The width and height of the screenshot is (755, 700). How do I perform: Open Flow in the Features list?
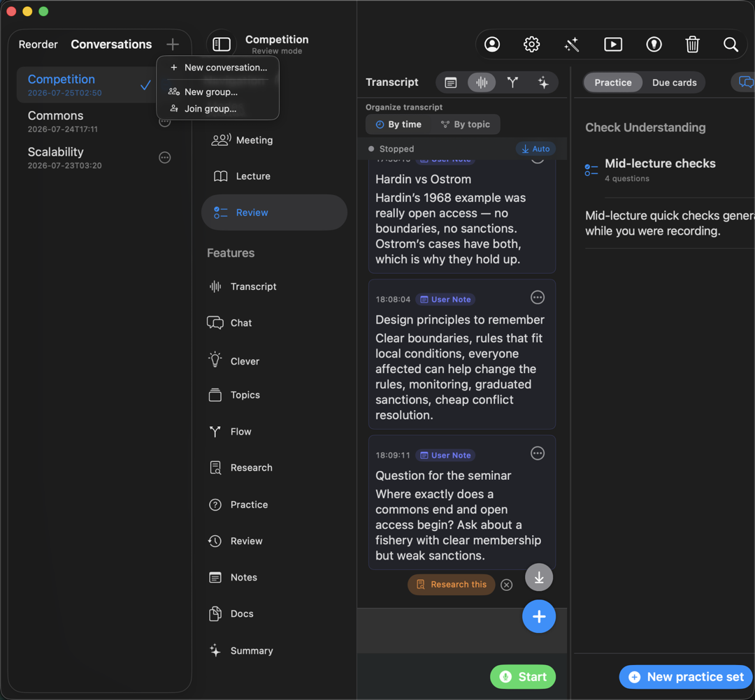pos(230,432)
